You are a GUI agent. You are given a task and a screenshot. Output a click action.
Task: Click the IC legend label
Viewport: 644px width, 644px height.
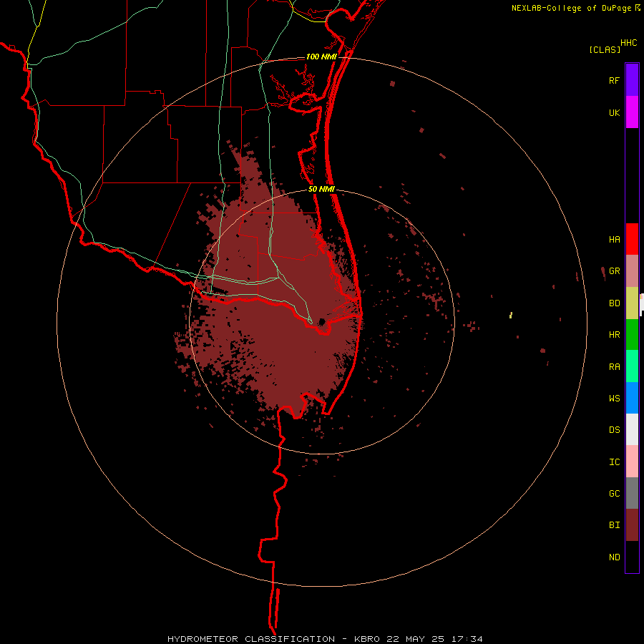click(x=614, y=462)
